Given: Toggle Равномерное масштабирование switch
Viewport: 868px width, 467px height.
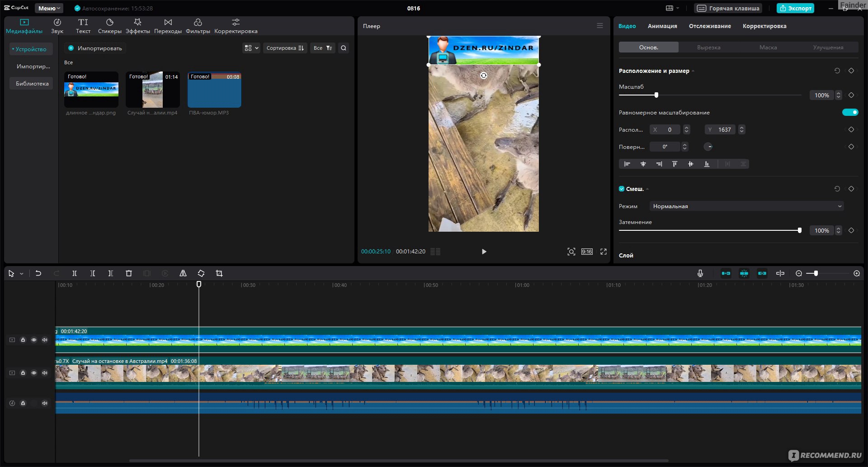Looking at the screenshot, I should click(850, 112).
